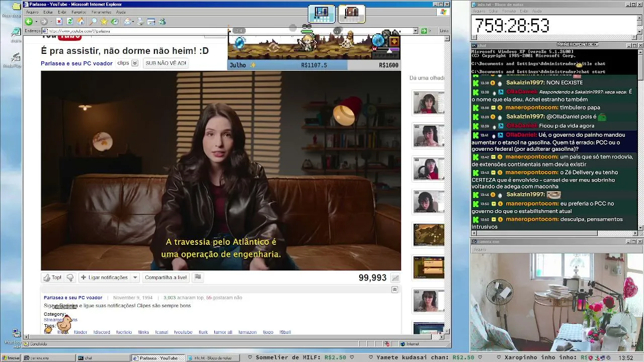Viewport: 644px width, 362px height.
Task: Click the Edit page icon in IE toolbar
Action: point(151,22)
